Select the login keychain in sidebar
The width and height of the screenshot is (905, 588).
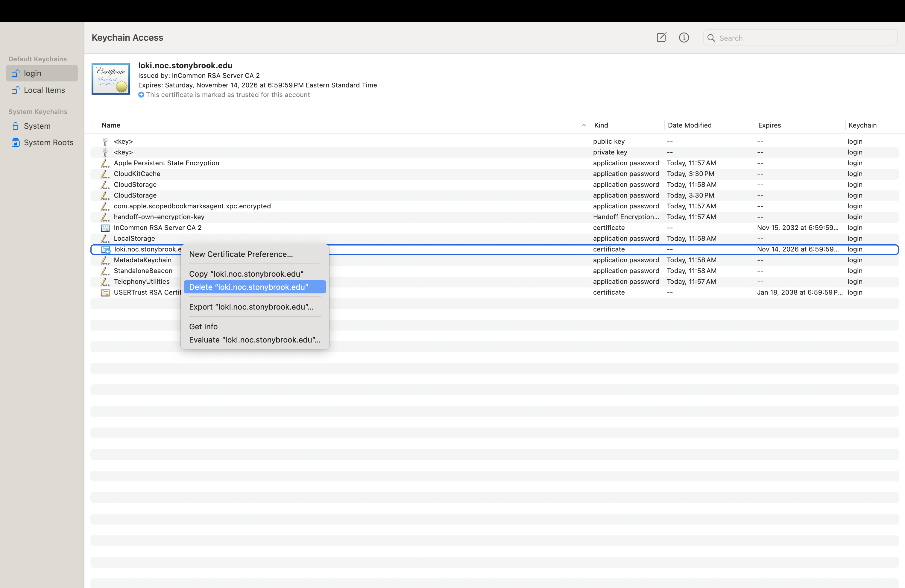[x=42, y=73]
